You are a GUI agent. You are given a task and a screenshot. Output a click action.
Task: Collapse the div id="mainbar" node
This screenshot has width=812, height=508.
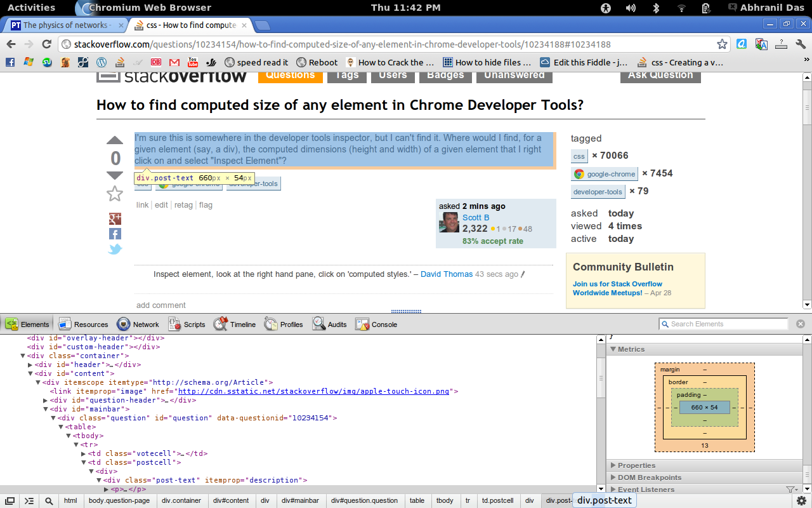tap(45, 410)
